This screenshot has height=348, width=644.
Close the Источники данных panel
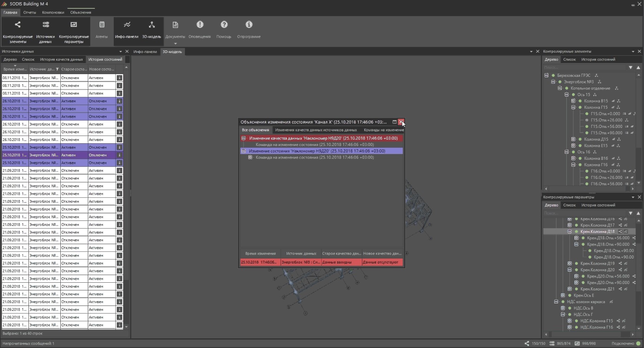(127, 51)
